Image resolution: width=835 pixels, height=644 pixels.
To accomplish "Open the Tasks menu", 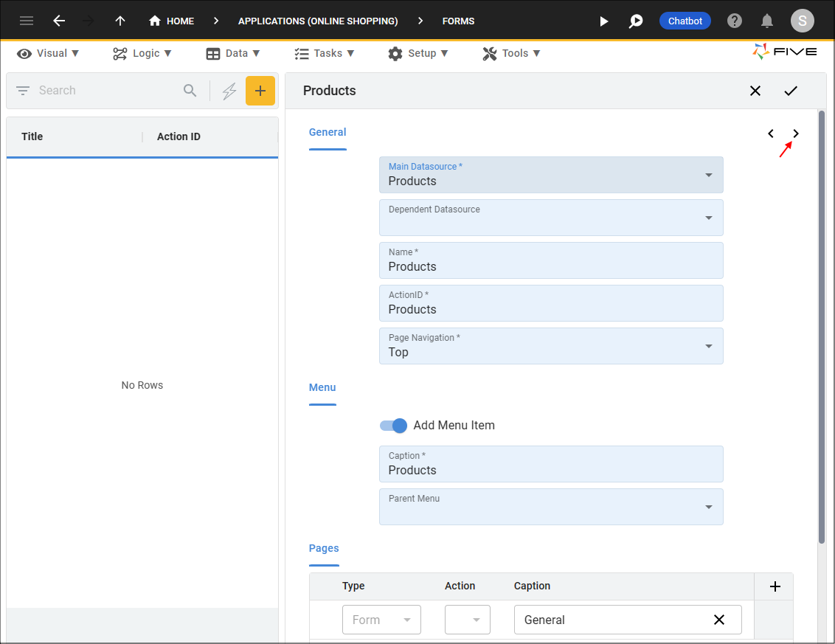I will pos(325,53).
